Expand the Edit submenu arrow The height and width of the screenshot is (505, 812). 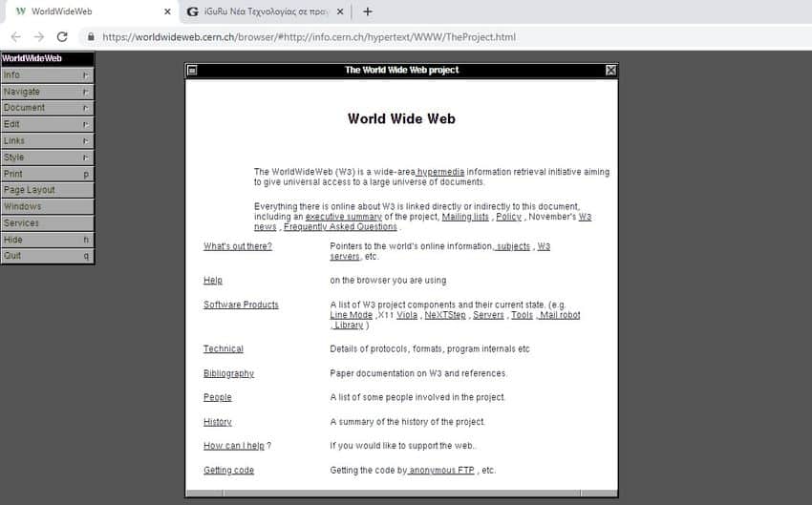pyautogui.click(x=86, y=124)
